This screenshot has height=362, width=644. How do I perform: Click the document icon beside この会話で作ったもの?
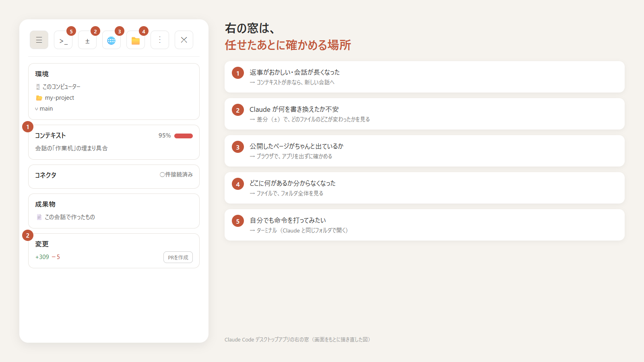pyautogui.click(x=39, y=217)
